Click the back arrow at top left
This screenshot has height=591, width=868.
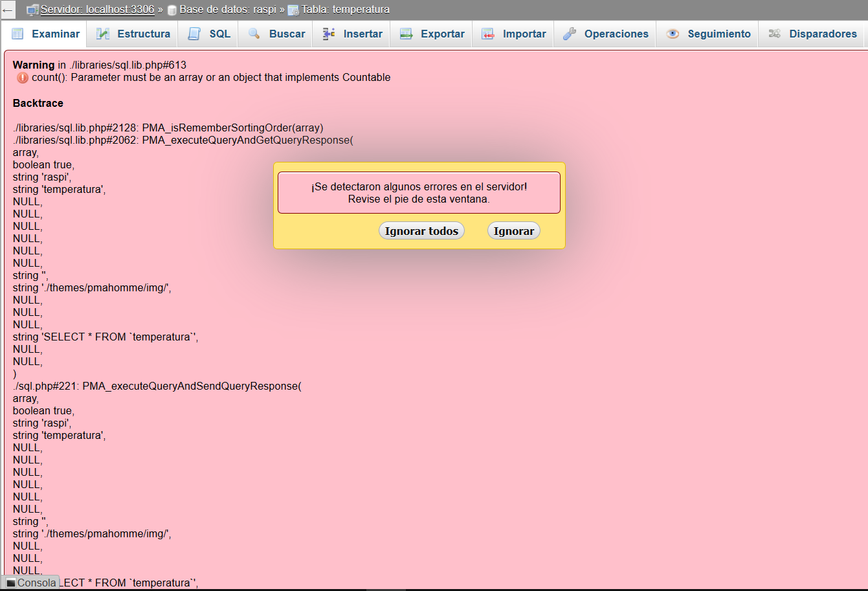coord(7,9)
